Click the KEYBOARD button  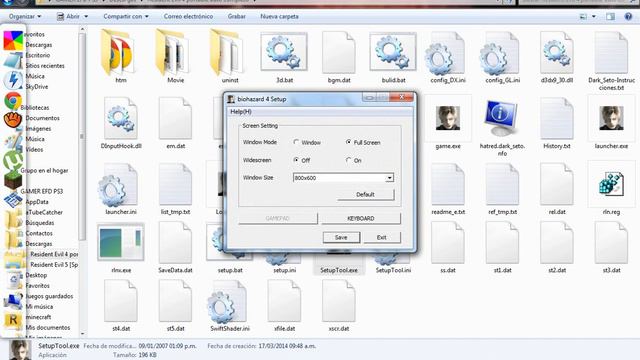click(361, 218)
